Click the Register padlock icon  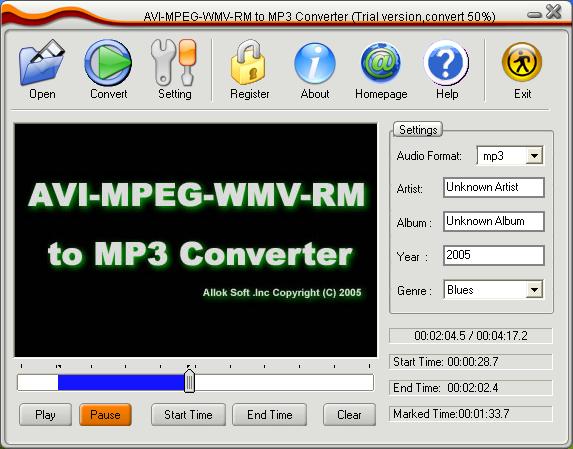click(249, 62)
